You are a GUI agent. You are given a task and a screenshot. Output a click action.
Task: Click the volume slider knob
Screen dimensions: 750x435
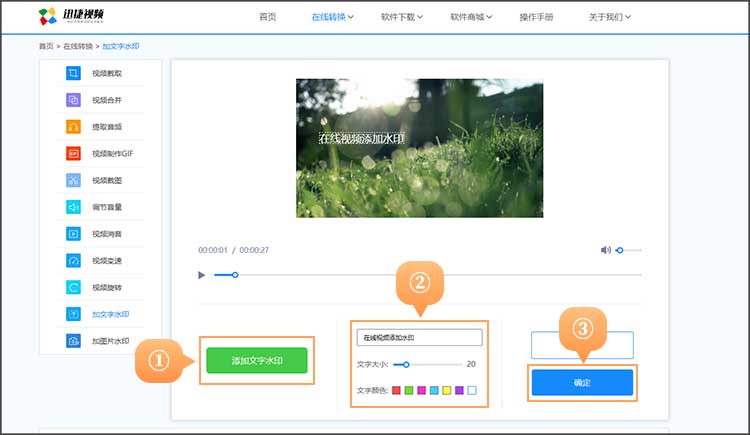coord(620,250)
